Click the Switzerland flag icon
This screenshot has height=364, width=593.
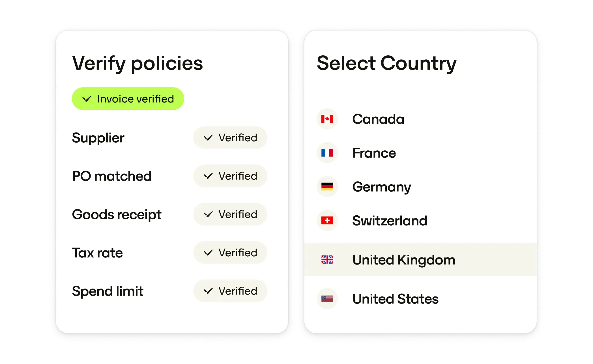point(327,220)
